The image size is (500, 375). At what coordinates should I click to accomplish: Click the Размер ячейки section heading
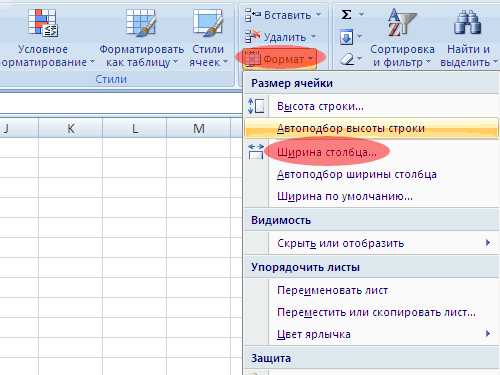tap(292, 83)
